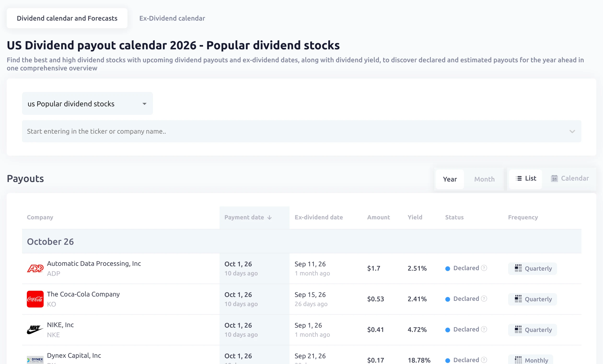This screenshot has width=603, height=364.
Task: Click the NIKE Quarterly frequency badge
Action: tap(533, 330)
